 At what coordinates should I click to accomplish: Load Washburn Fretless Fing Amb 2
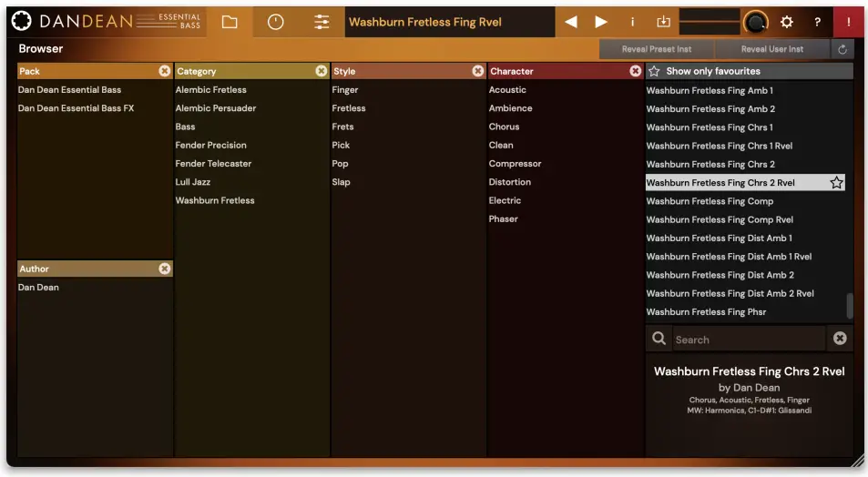710,109
